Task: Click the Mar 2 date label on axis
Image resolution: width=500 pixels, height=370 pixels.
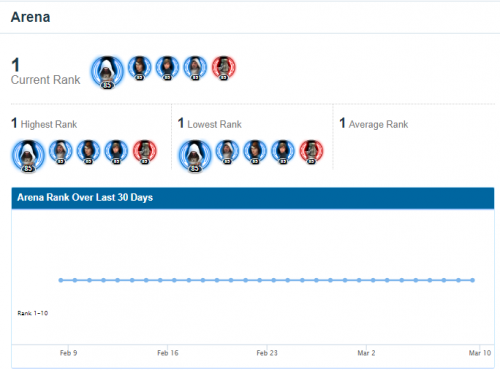Action: [366, 353]
